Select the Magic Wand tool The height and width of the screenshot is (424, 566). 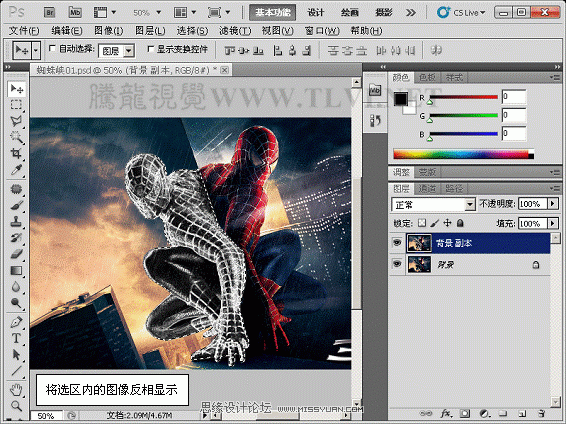pyautogui.click(x=16, y=137)
